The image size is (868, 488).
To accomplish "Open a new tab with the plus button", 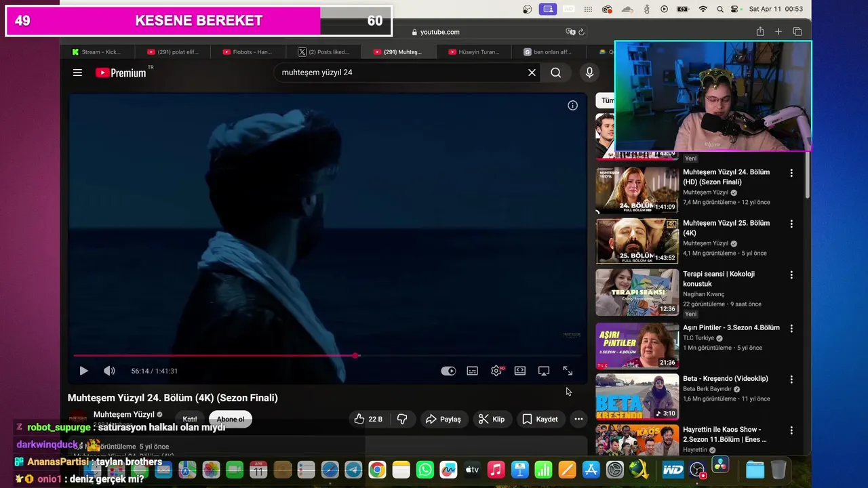I will [x=778, y=32].
